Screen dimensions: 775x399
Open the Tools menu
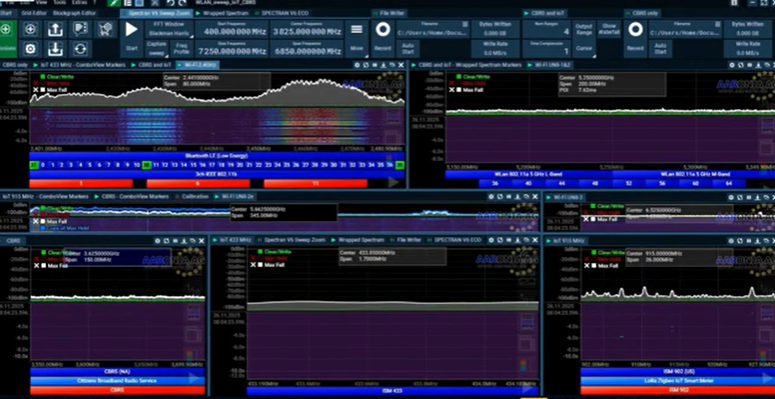click(59, 2)
